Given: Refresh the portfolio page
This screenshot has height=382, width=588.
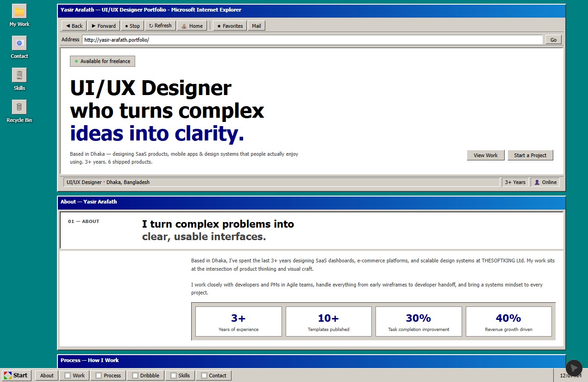Looking at the screenshot, I should [x=160, y=26].
